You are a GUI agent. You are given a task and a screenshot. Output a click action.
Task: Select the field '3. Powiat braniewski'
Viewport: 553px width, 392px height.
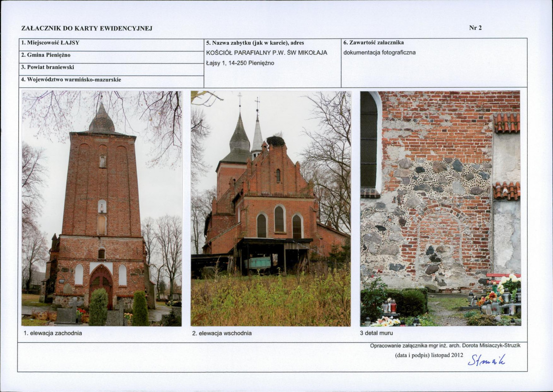(x=111, y=69)
